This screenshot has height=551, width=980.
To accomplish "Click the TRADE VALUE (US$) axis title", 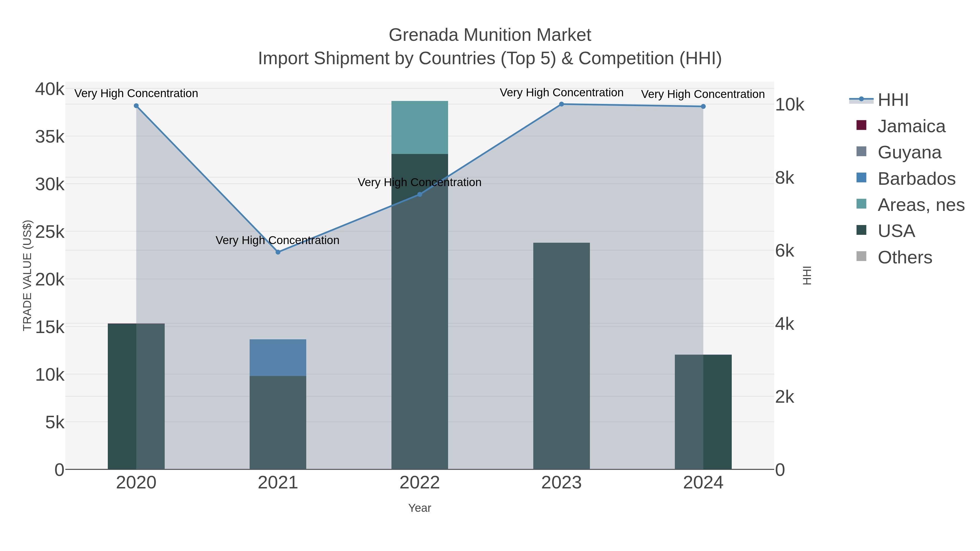I will click(x=27, y=275).
